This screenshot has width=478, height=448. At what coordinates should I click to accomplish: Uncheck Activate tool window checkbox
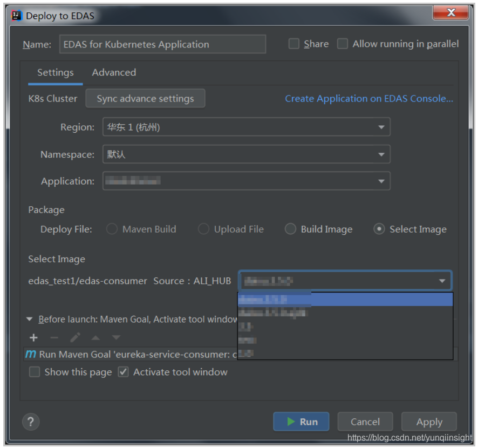click(123, 372)
